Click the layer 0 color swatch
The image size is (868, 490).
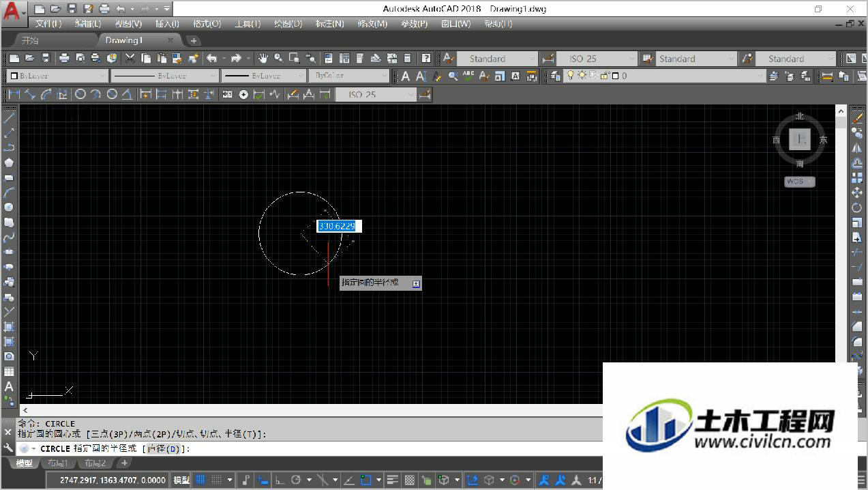click(614, 76)
